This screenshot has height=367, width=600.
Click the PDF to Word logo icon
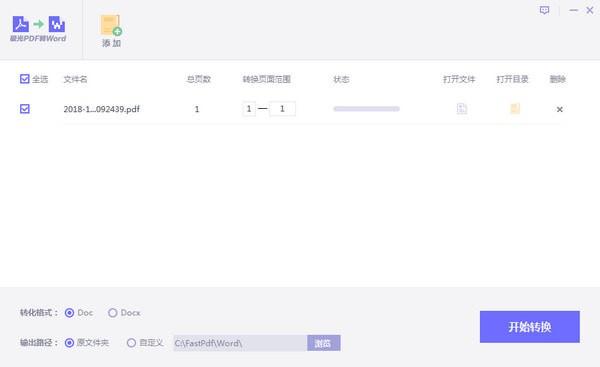pos(39,24)
